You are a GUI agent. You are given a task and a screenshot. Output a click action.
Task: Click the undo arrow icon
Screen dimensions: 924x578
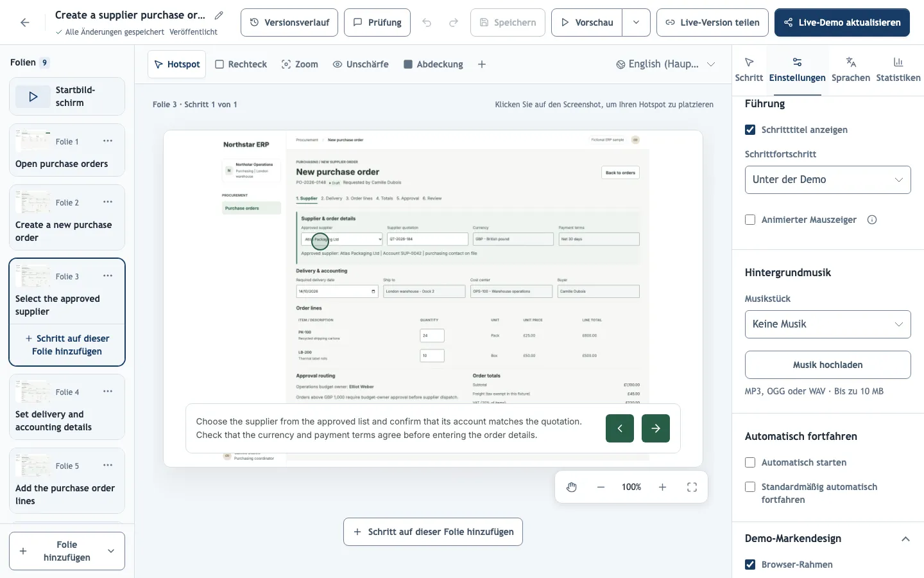click(427, 22)
